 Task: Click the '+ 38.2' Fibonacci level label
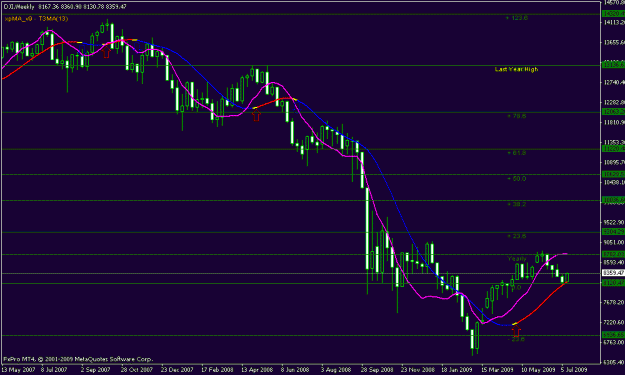(x=517, y=204)
